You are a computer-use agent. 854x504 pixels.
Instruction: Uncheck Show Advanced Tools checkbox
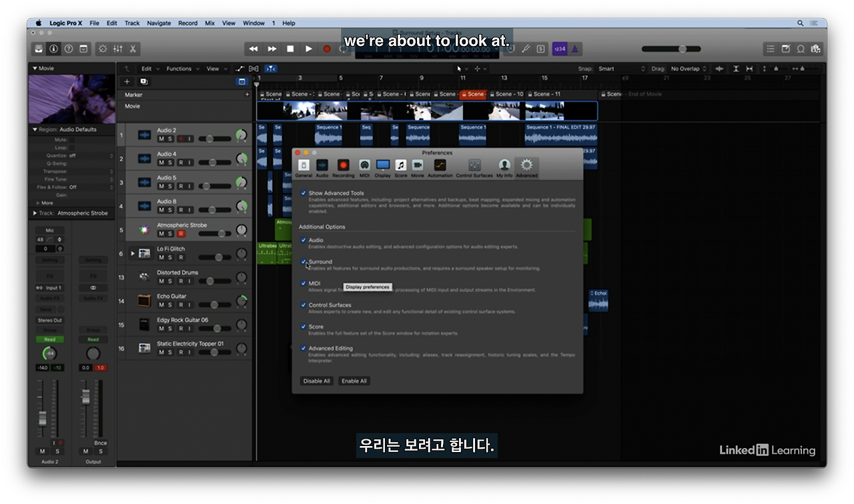pos(304,193)
